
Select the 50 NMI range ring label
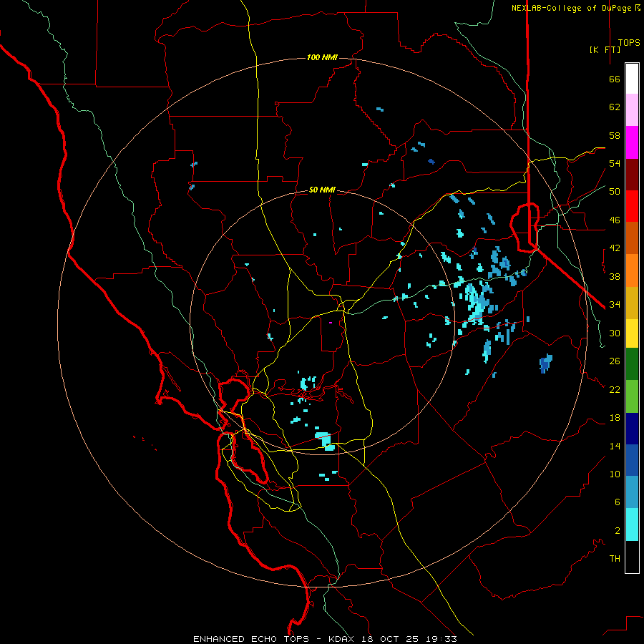coord(322,190)
